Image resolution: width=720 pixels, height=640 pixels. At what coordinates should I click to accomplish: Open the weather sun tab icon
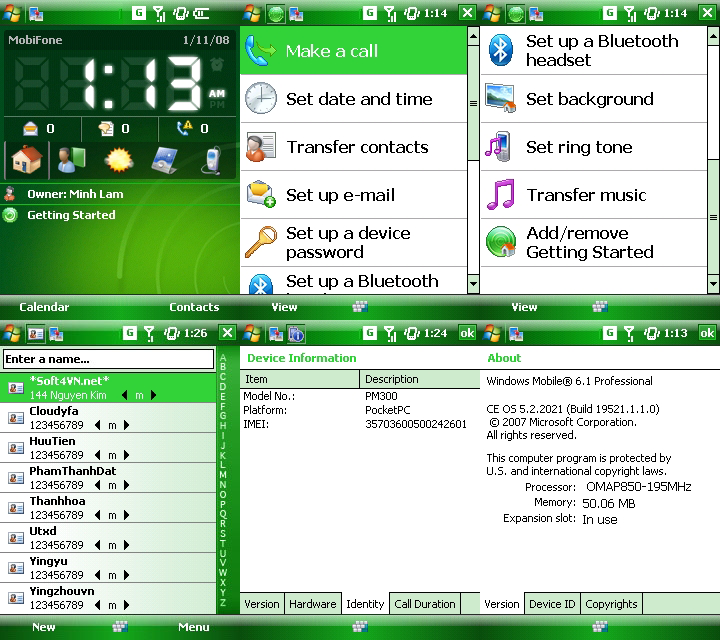pos(119,161)
